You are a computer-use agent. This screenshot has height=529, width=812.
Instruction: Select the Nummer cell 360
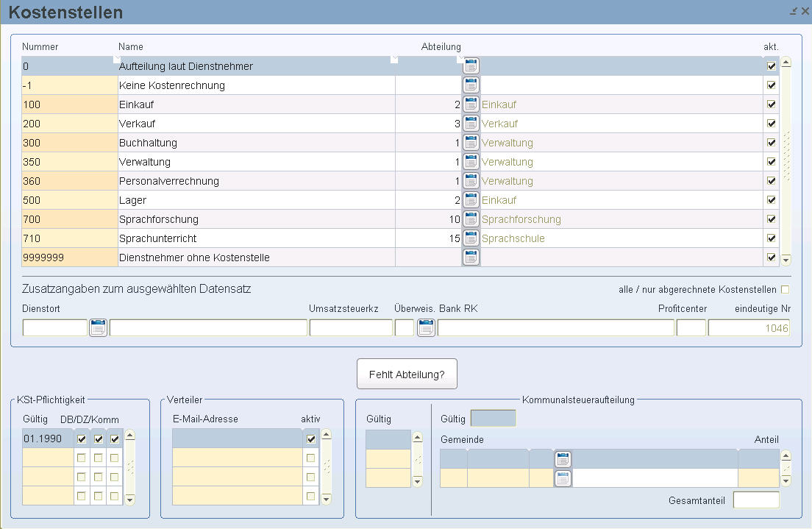coord(70,181)
